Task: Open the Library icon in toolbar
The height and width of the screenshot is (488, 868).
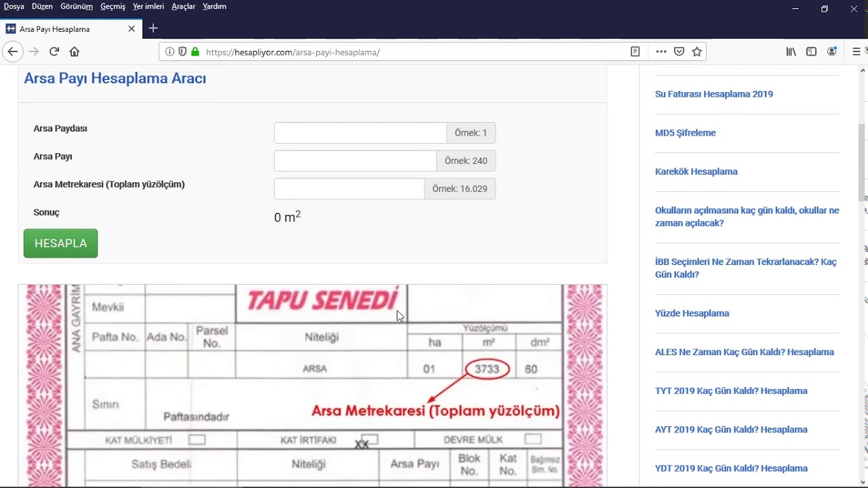Action: 791,52
